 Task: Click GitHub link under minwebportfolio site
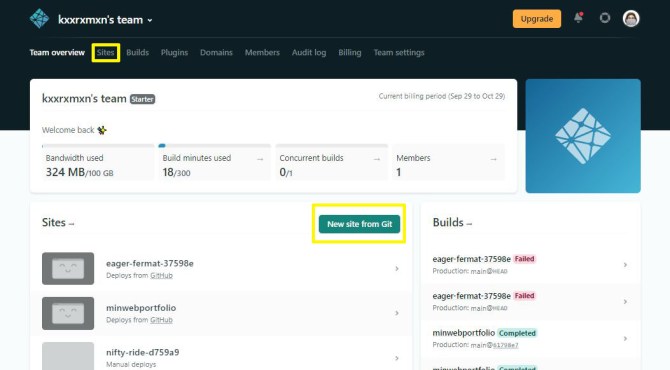coord(161,320)
